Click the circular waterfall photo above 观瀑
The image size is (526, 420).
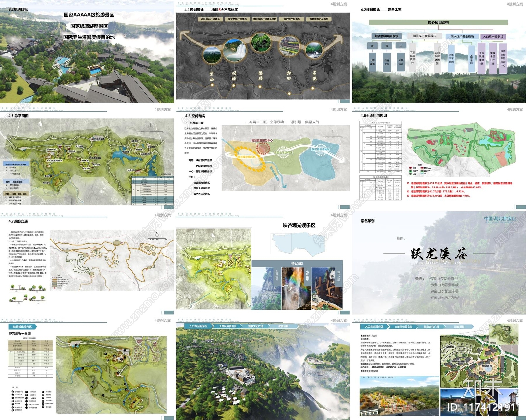tap(235, 50)
